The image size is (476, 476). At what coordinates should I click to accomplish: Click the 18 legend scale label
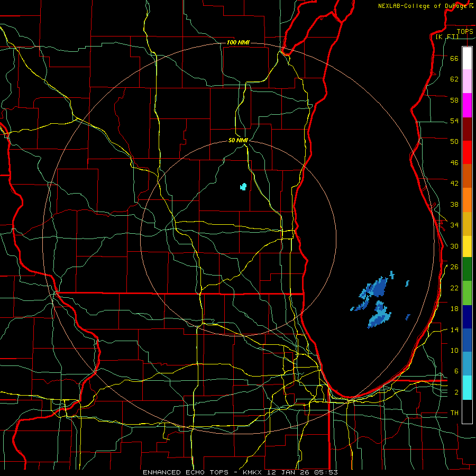pos(454,308)
